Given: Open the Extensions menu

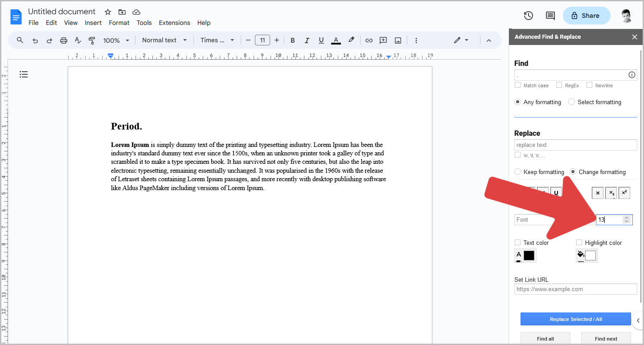Looking at the screenshot, I should point(174,23).
